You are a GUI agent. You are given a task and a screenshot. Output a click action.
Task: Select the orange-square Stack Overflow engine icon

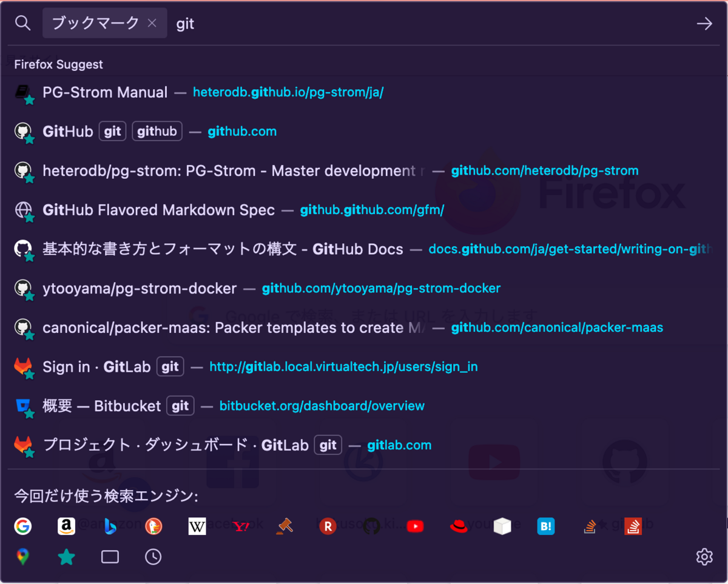coord(633,526)
